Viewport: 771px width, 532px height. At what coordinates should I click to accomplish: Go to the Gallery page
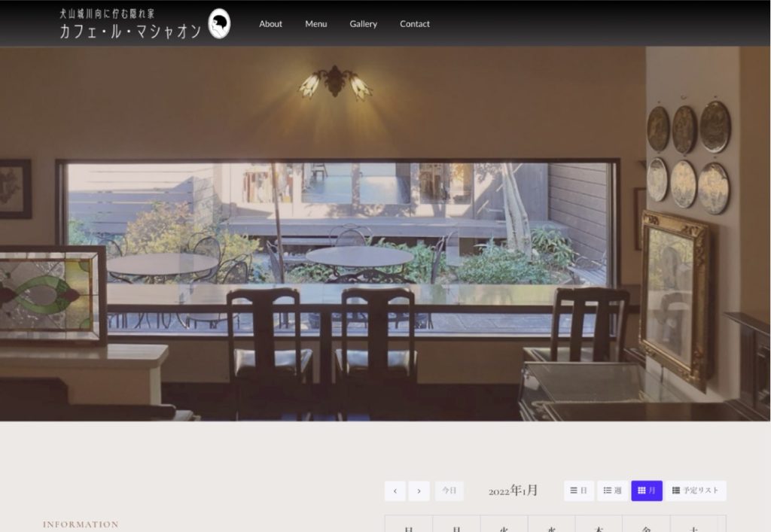click(363, 24)
